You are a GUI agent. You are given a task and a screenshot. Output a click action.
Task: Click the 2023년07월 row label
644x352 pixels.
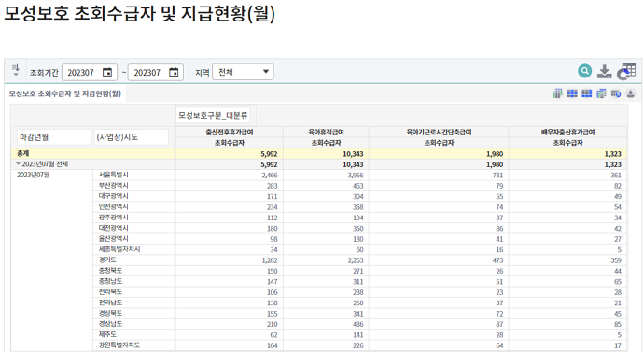33,175
